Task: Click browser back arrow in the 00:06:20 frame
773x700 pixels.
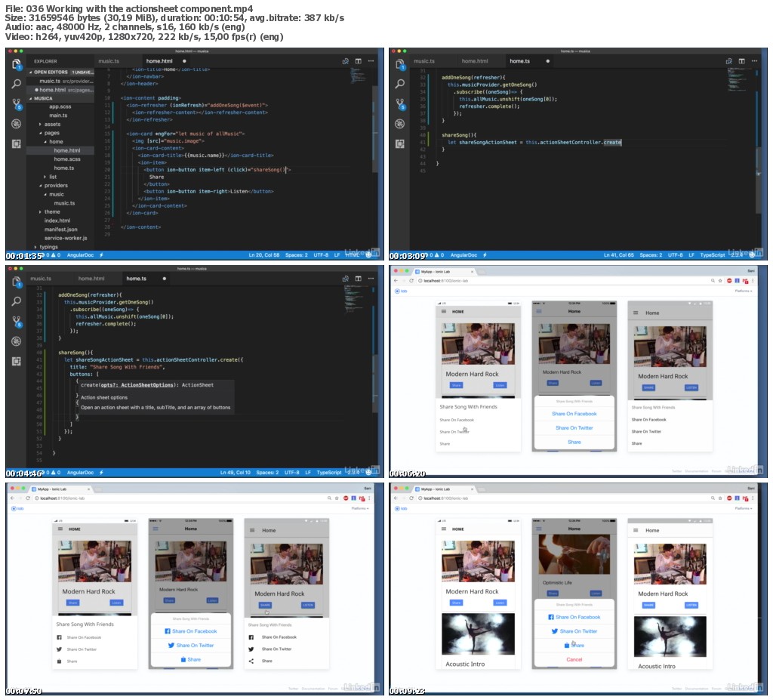Action: tap(396, 281)
